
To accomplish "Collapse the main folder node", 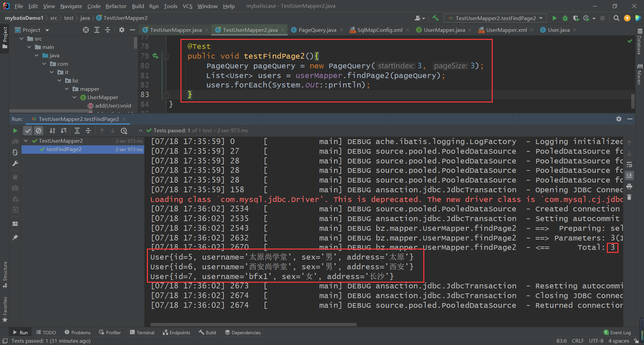I will pos(29,47).
